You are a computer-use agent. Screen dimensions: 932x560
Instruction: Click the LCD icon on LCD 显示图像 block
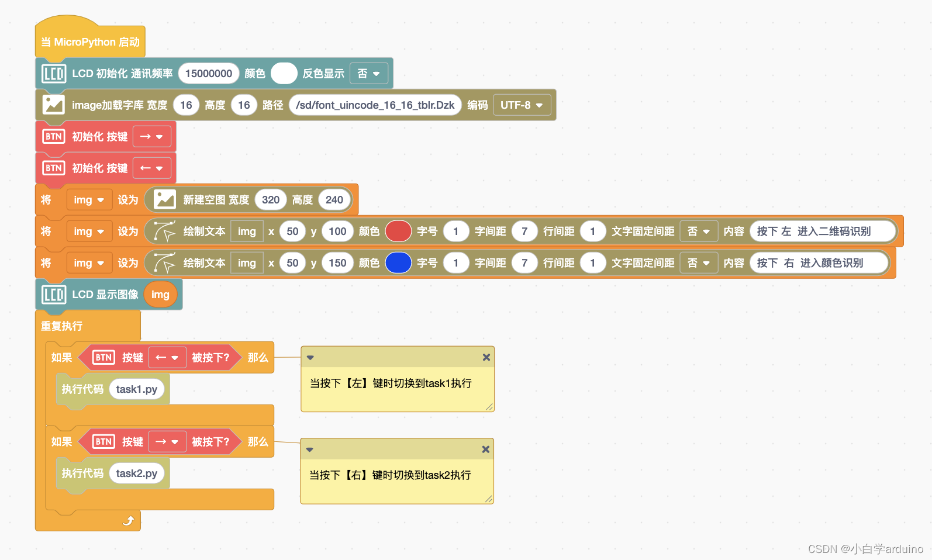coord(53,295)
